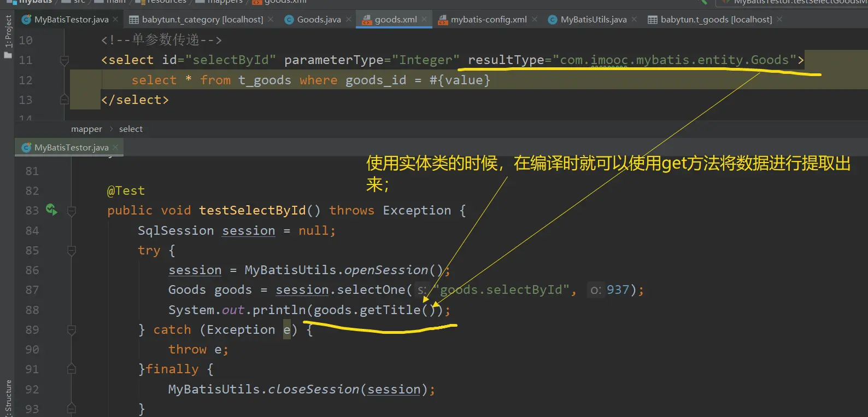Click the Java class icon on Goods.java tab
868x417 pixels.
(289, 20)
